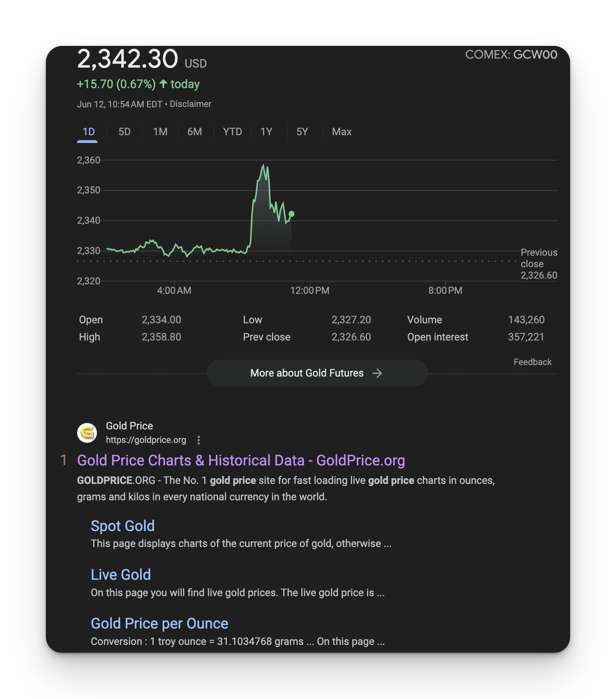Click the arrow on More about Gold Futures
The width and height of the screenshot is (616, 699).
tap(377, 373)
